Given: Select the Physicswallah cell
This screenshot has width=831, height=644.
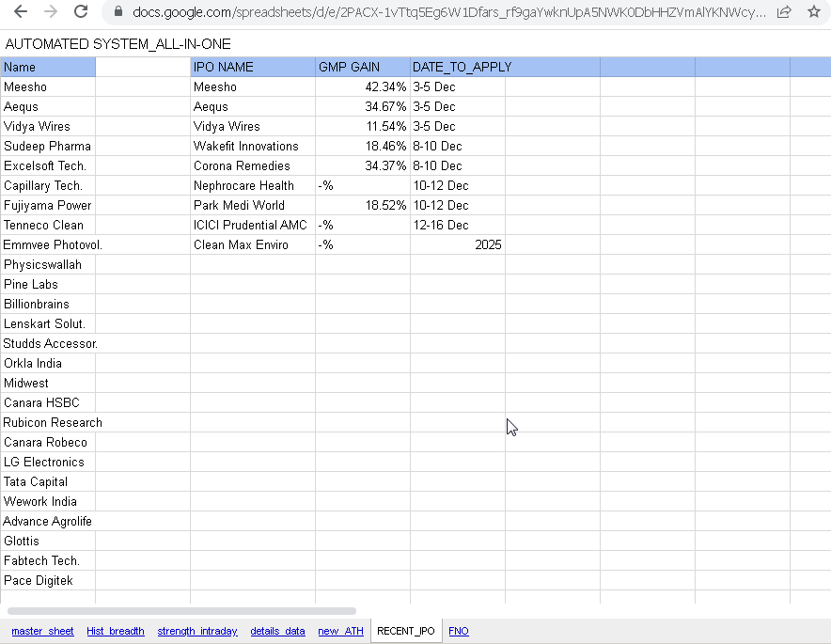Looking at the screenshot, I should coord(48,264).
